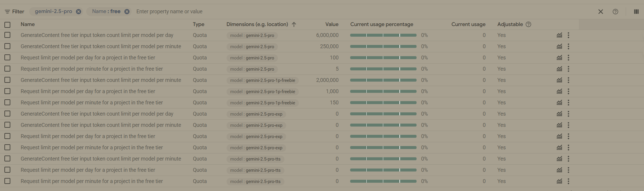644x191 pixels.
Task: Clear all filters with the X icon
Action: click(601, 12)
